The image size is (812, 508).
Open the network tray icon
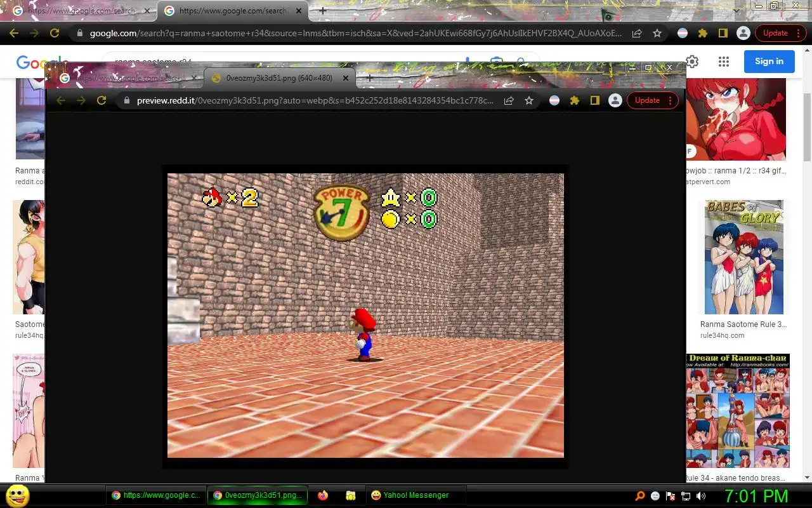pos(686,496)
